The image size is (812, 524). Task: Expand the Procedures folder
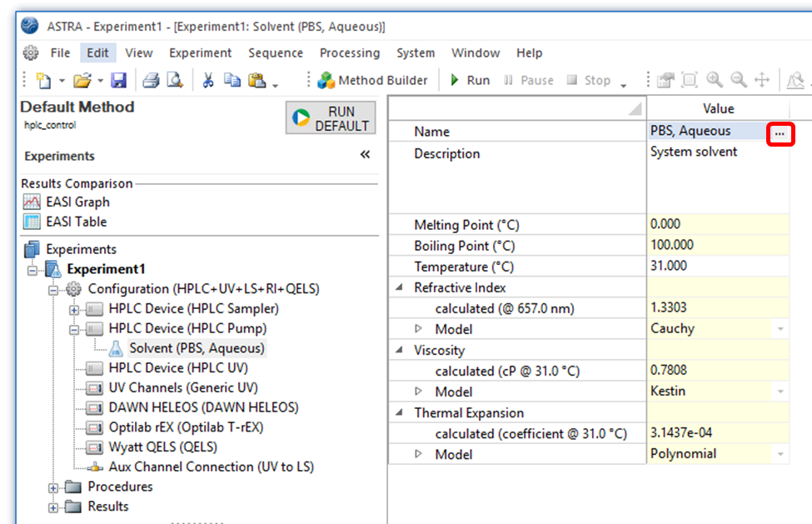[54, 487]
